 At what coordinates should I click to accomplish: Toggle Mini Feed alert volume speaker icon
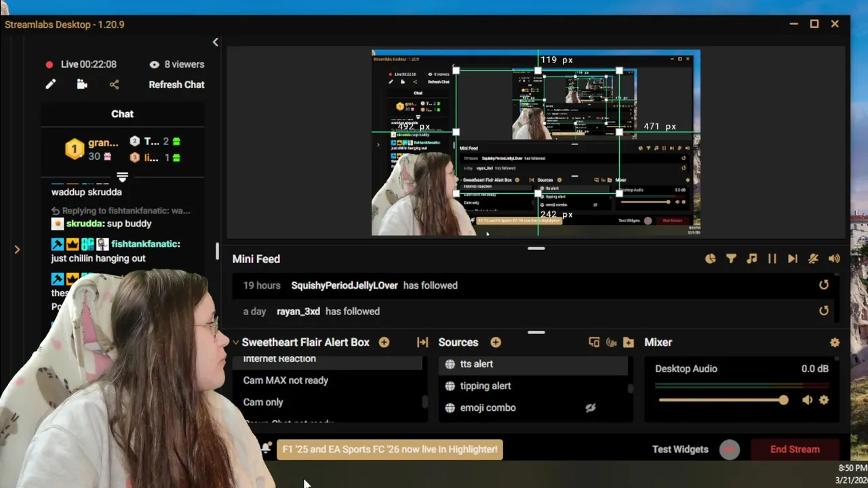[834, 259]
